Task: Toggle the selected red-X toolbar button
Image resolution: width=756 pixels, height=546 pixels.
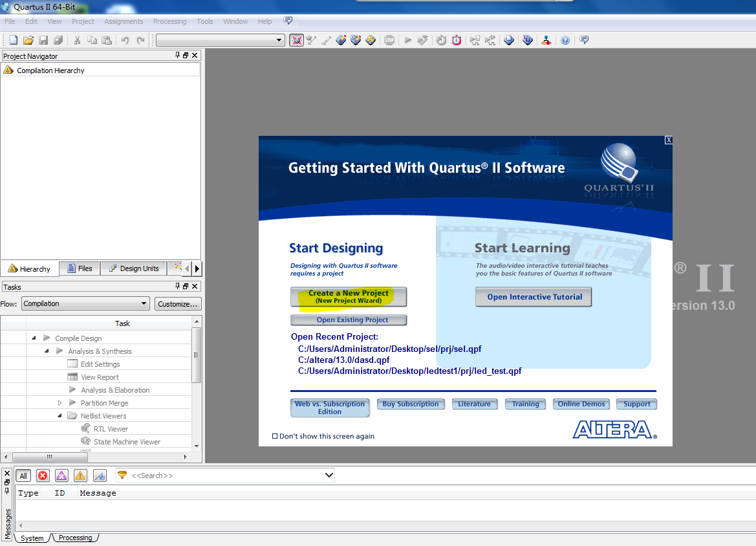Action: (297, 40)
